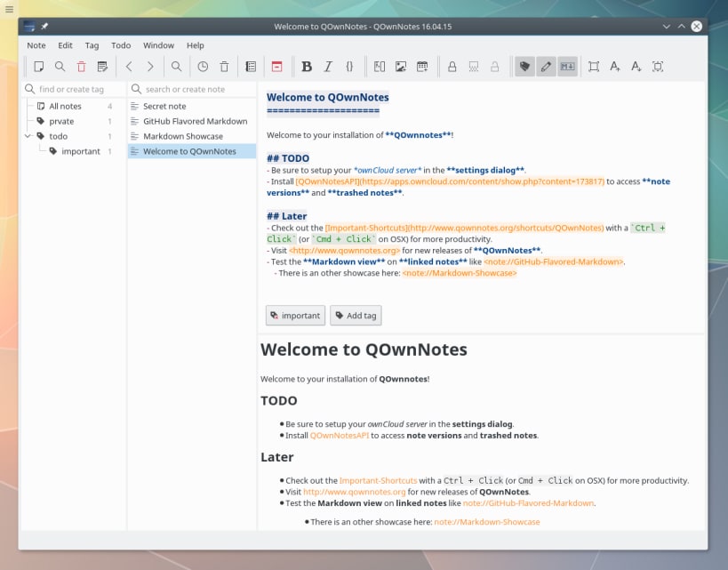Open Important-Shortcuts link in preview

pos(379,480)
